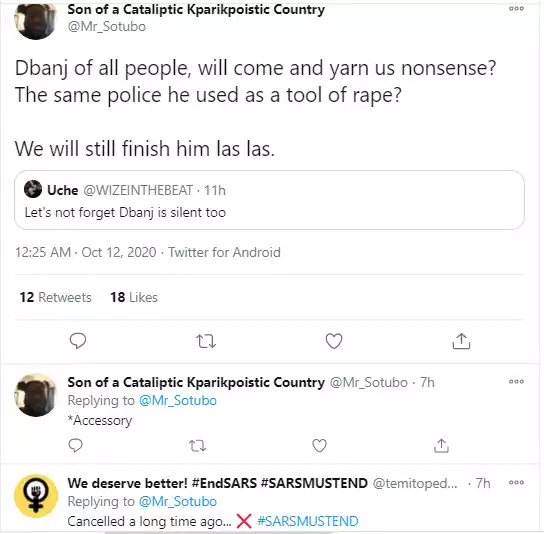The width and height of the screenshot is (544, 534).
Task: Retweet the main tweet by Mr_Sotubo
Action: click(206, 341)
